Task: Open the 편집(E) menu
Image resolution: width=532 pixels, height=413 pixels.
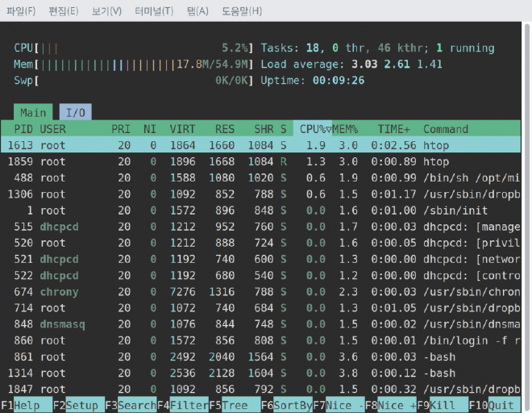Action: point(64,11)
